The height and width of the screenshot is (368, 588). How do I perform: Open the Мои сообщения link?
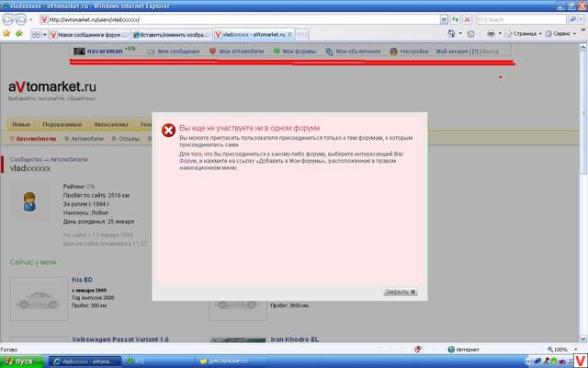tap(178, 52)
